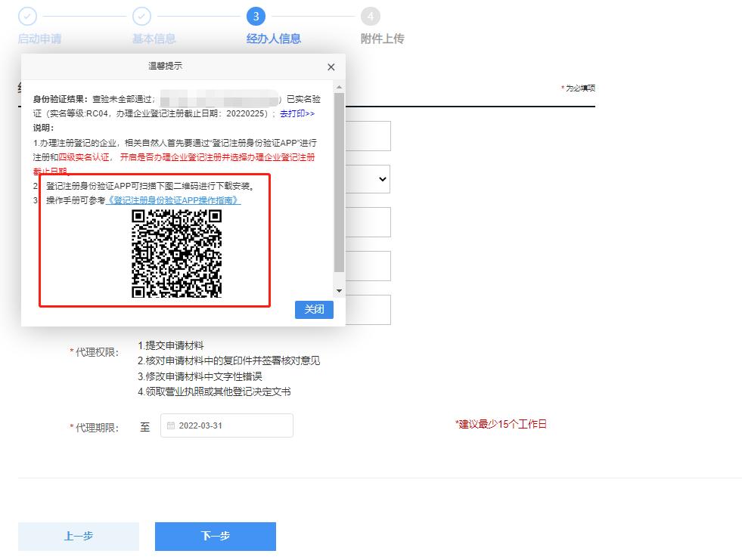Click the scroll-down arrow in the dialog scrollbar
The width and height of the screenshot is (742, 560).
coord(340,290)
